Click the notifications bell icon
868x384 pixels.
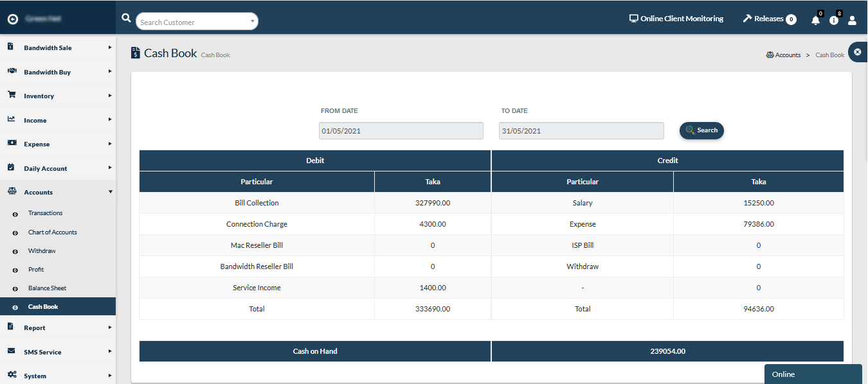815,21
